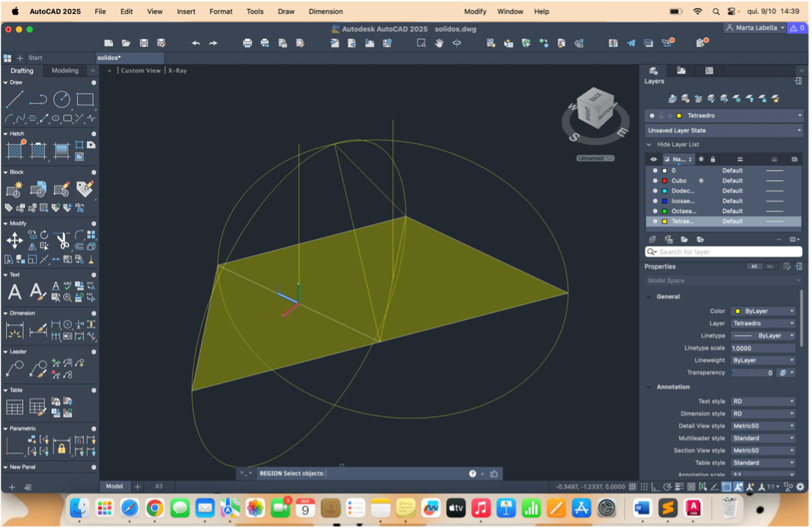Click the Redo arrow in toolbar
The image size is (812, 529).
coord(213,44)
